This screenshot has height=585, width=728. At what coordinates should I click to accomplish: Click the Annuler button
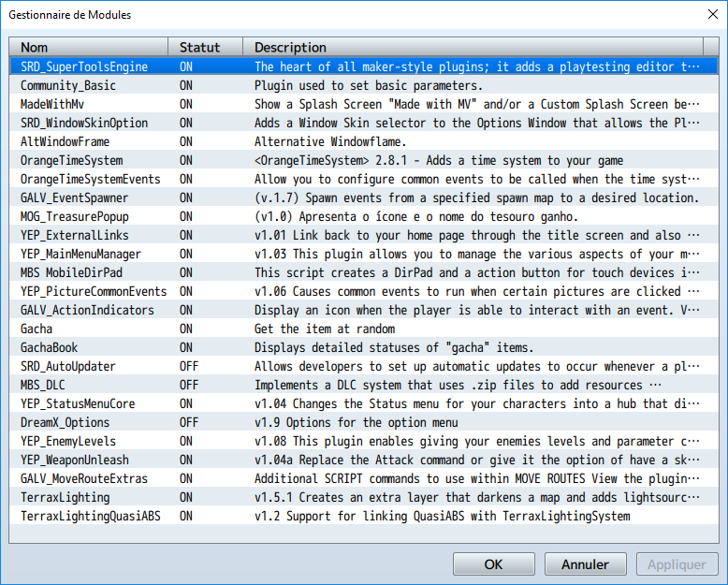[x=585, y=564]
